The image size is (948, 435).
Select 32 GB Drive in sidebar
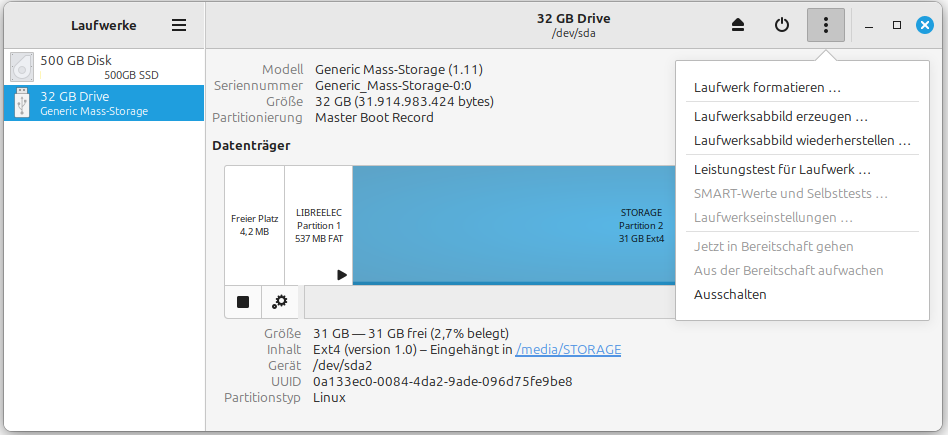pos(104,103)
